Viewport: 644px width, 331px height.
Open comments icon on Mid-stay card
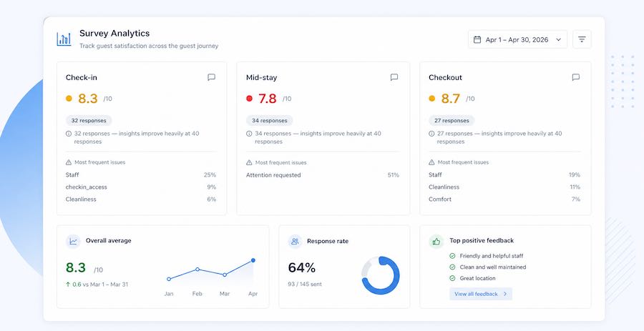(394, 77)
